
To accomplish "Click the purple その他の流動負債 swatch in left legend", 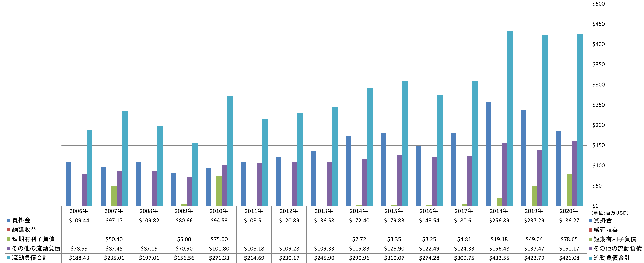I will tap(9, 248).
